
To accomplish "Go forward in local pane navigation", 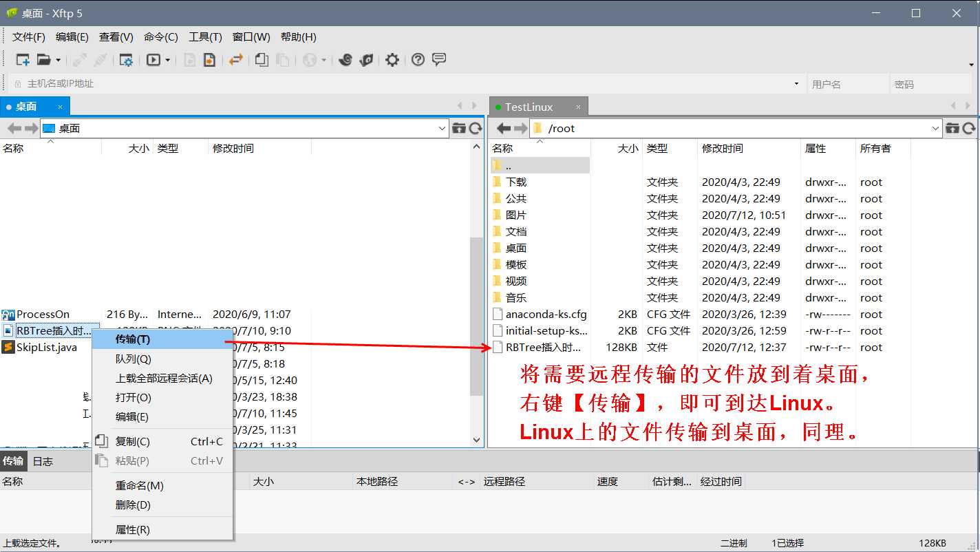I will [31, 128].
